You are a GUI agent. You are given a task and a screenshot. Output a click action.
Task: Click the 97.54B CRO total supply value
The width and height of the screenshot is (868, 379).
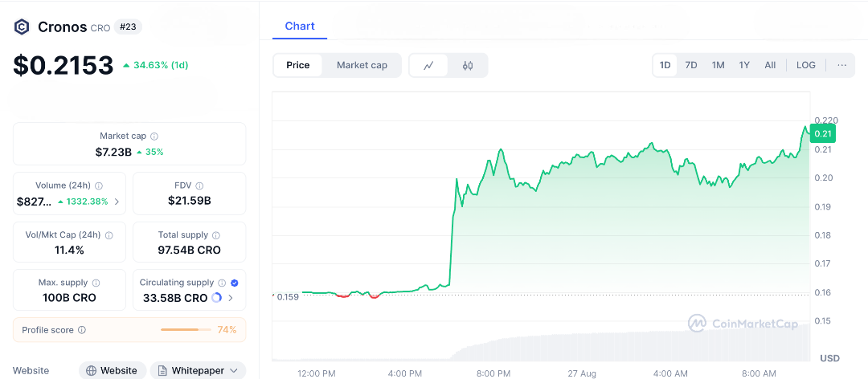point(190,250)
